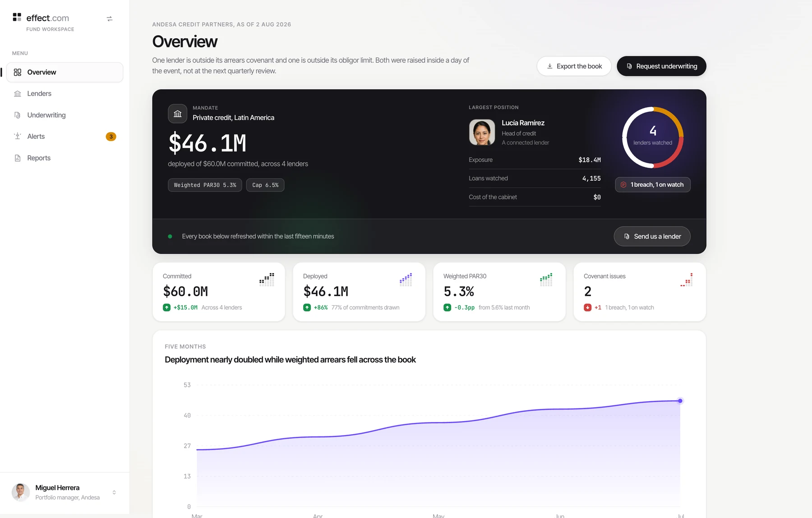This screenshot has height=518, width=812.
Task: Click the icon inside Send us a lender
Action: coord(627,237)
